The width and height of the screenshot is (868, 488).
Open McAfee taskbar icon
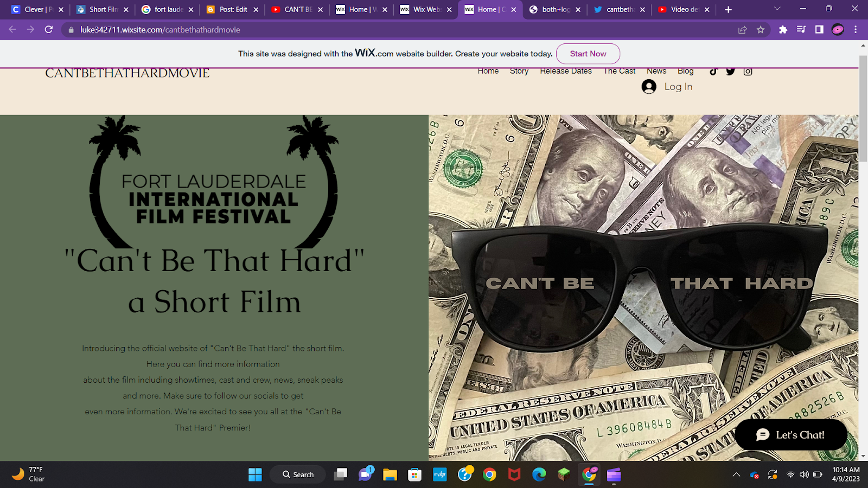pos(514,475)
